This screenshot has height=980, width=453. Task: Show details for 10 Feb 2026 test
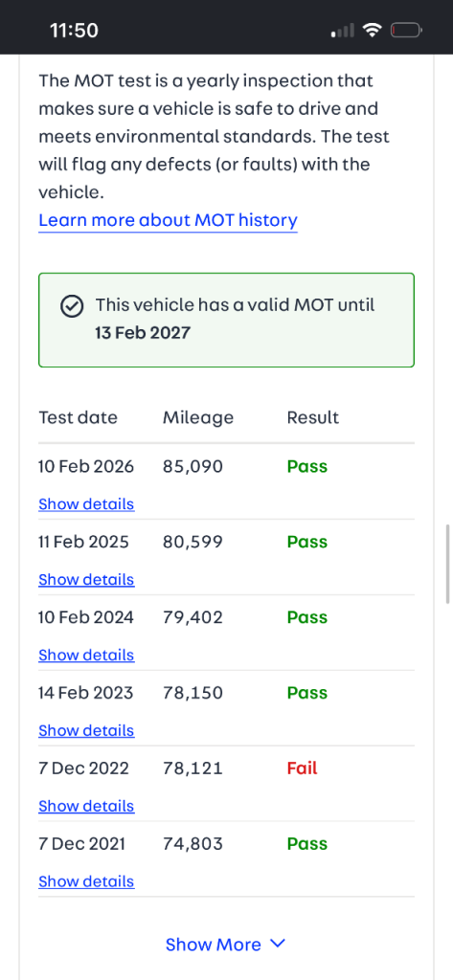point(86,503)
